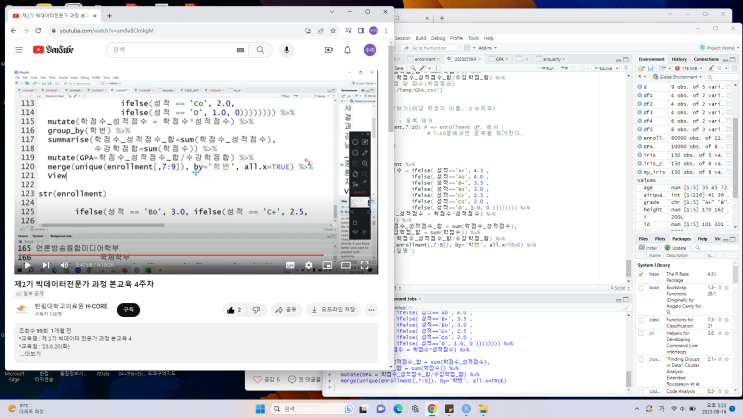Switch to the Plots tab
The width and height of the screenshot is (743, 418).
pos(660,239)
